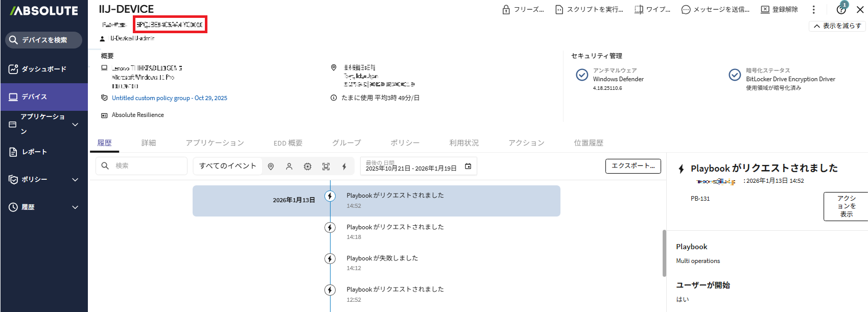Click the Freeze device lock icon

(506, 10)
